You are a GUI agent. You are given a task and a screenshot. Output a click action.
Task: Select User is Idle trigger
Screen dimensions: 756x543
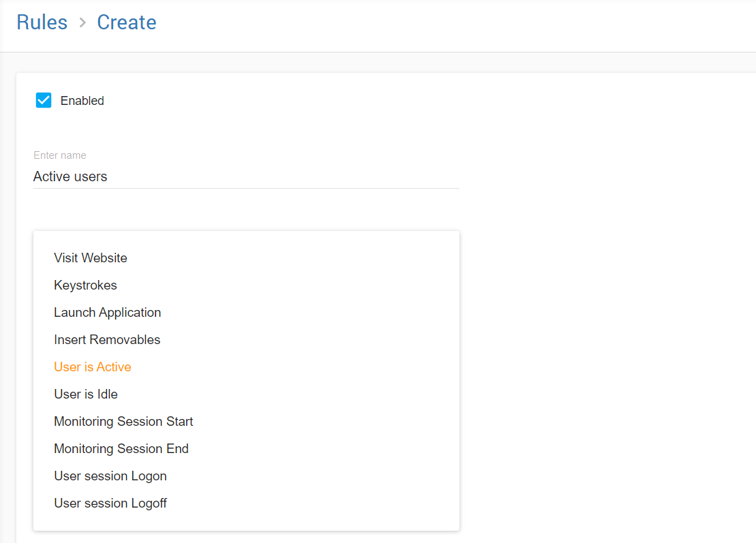[x=86, y=394]
